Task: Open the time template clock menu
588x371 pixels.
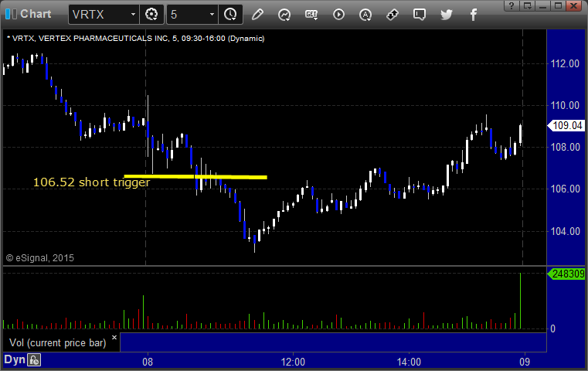Action: pyautogui.click(x=230, y=15)
